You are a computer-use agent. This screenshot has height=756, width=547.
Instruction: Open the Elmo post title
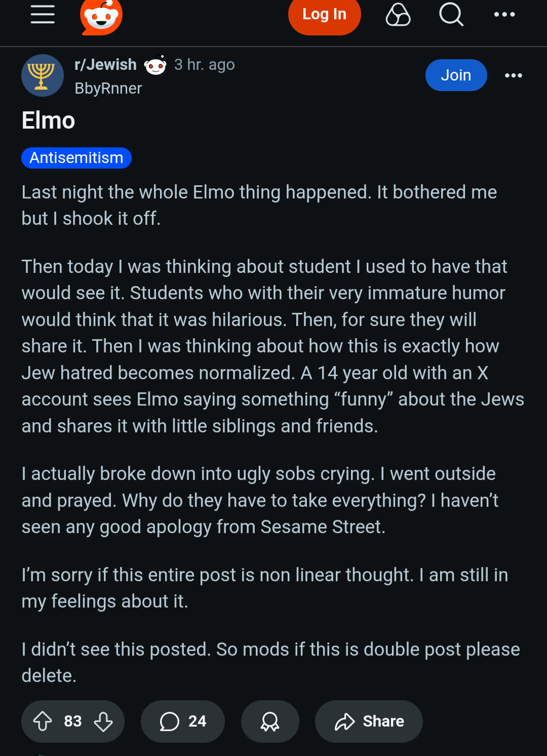pos(49,121)
